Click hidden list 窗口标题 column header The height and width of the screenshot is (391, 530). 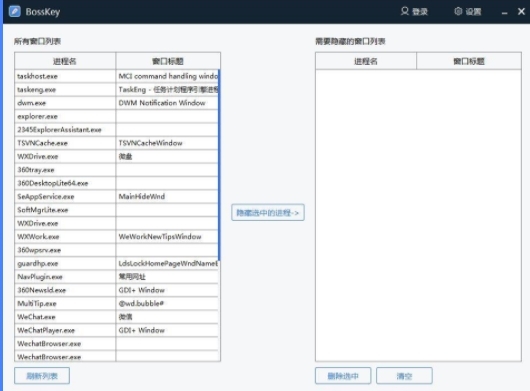469,61
